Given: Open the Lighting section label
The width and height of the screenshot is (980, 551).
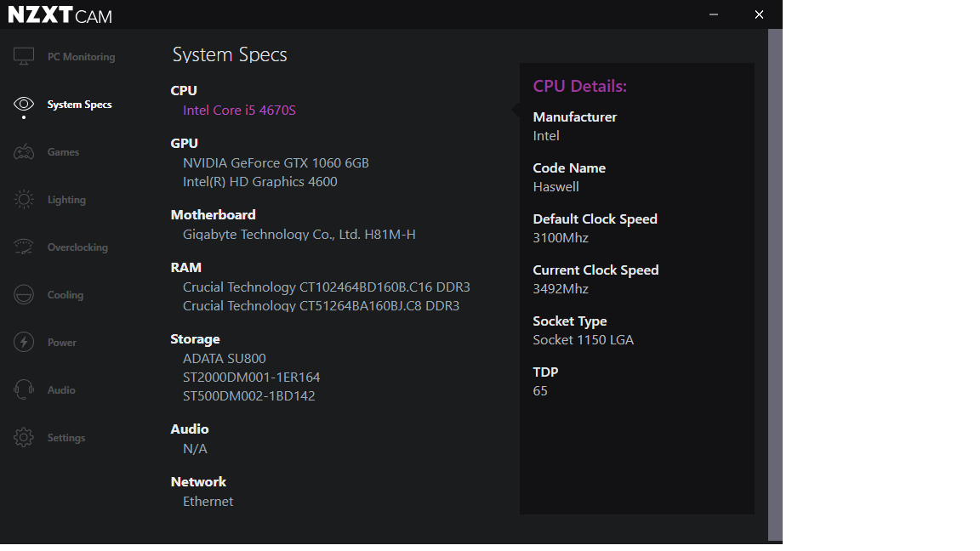Looking at the screenshot, I should tap(67, 200).
